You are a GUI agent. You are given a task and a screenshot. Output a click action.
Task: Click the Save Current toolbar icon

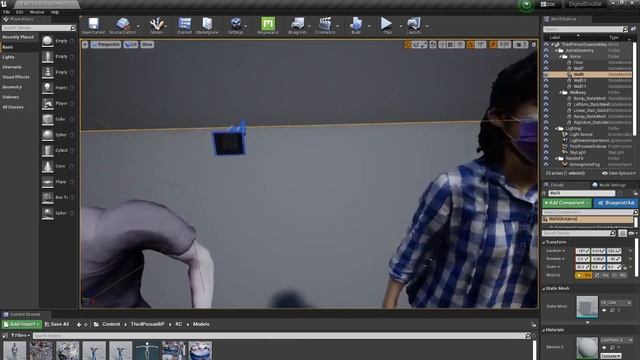93,24
